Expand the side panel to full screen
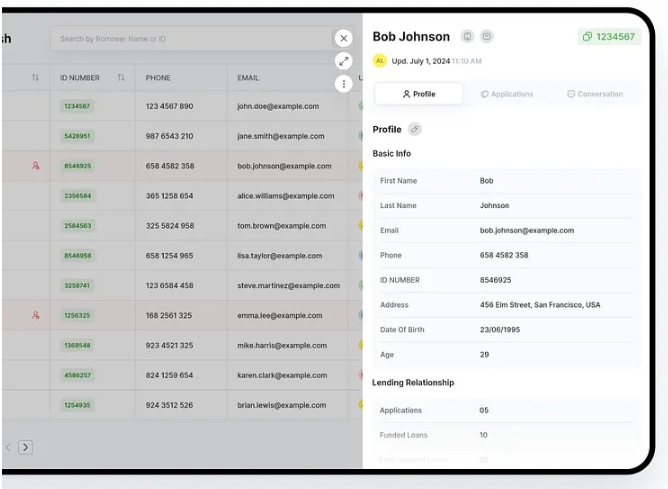The image size is (668, 489). [344, 61]
